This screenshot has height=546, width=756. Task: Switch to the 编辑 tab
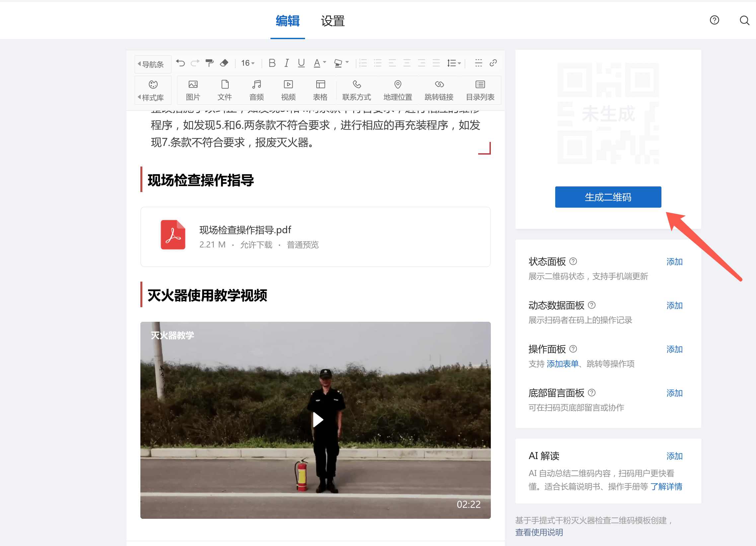click(x=288, y=21)
